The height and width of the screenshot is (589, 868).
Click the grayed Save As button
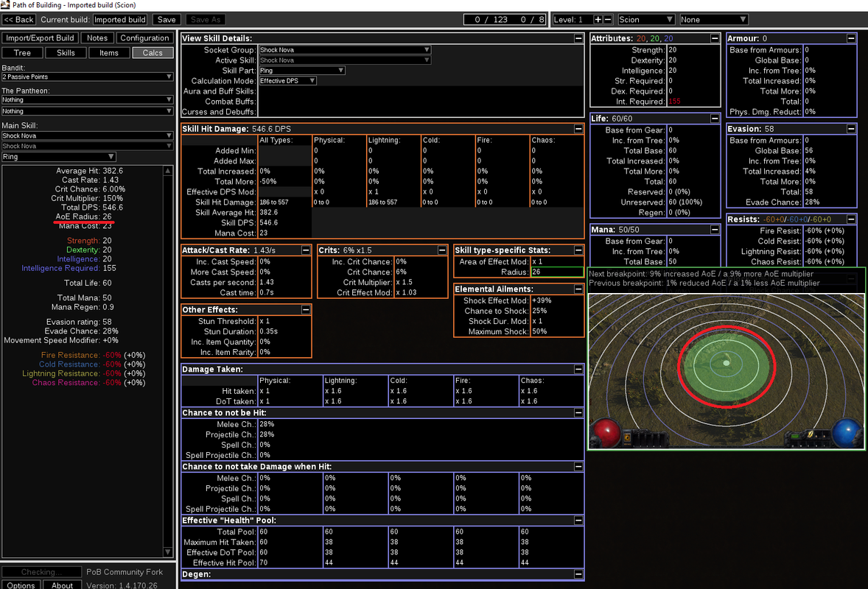point(206,19)
